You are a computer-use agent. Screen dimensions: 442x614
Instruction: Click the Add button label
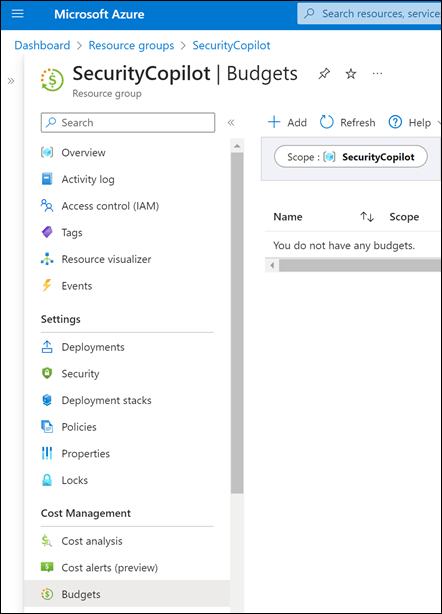[x=297, y=123]
